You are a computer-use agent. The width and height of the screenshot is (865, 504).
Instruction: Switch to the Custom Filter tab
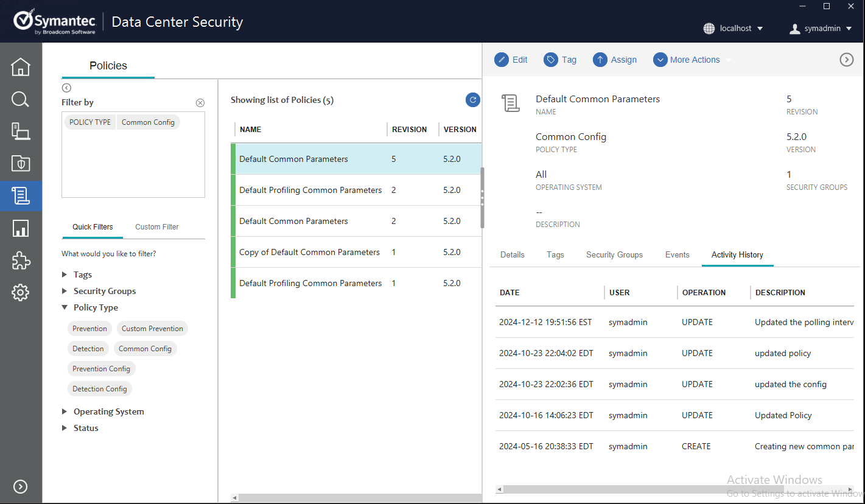click(157, 227)
